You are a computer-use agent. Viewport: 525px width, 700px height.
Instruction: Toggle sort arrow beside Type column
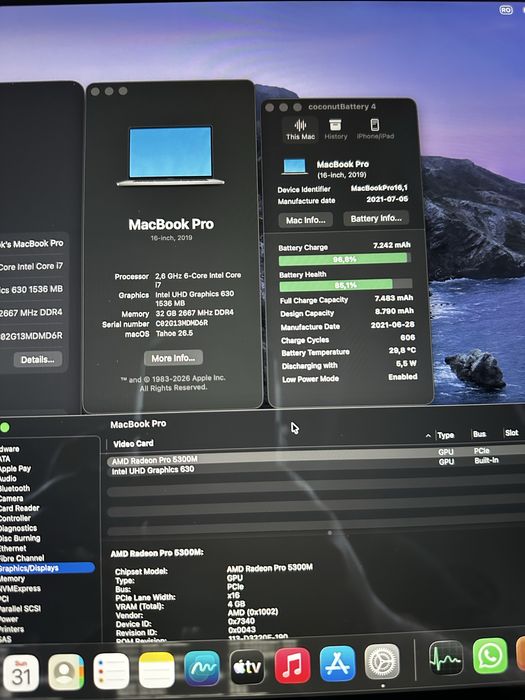pyautogui.click(x=428, y=436)
